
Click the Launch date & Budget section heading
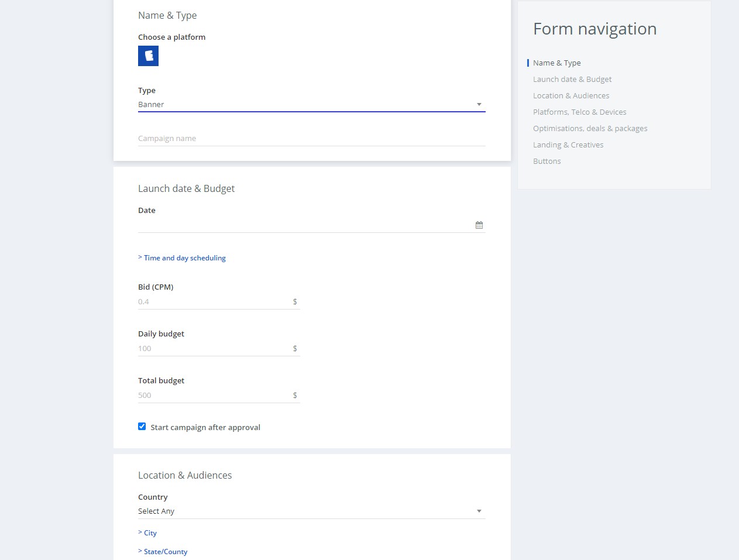(x=186, y=189)
